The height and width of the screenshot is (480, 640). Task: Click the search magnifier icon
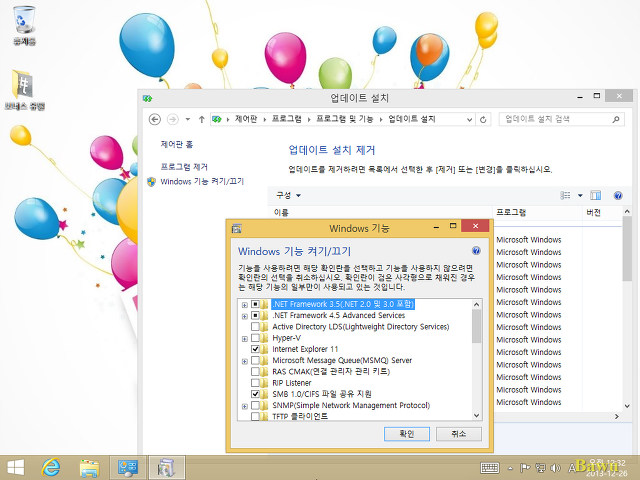click(x=616, y=119)
